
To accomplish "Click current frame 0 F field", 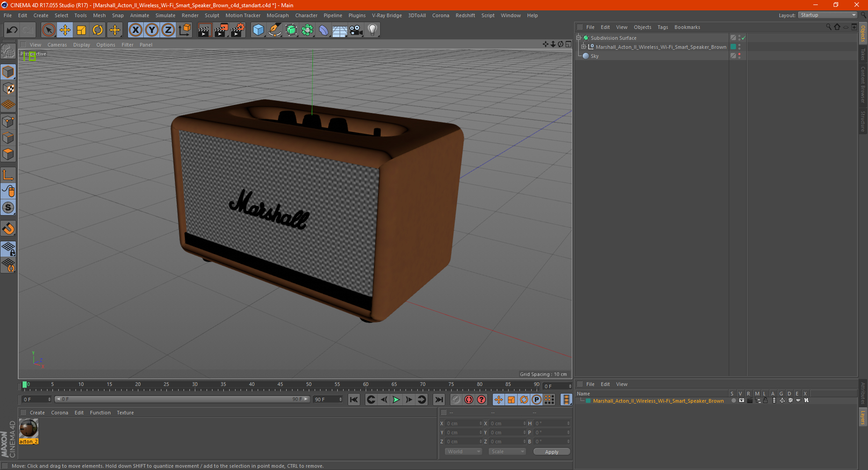I will click(36, 399).
